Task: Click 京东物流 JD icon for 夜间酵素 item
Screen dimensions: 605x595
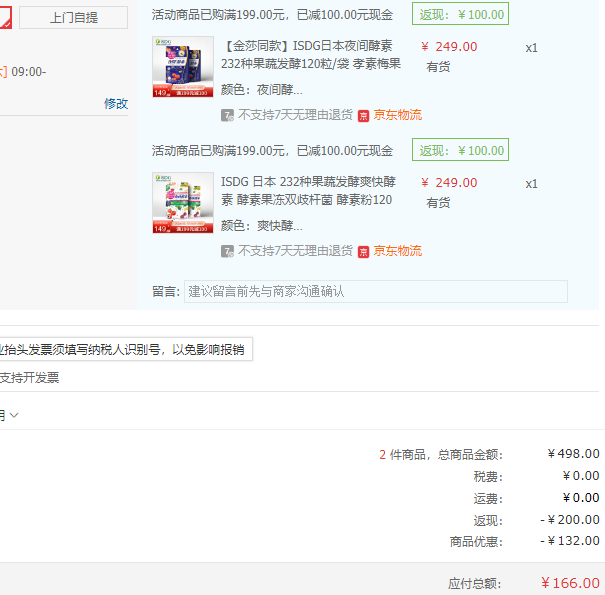Action: pos(363,116)
